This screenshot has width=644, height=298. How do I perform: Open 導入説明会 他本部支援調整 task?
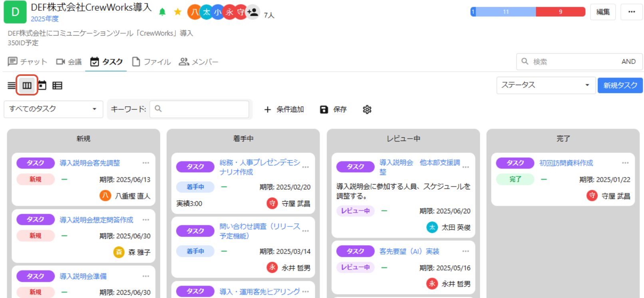(x=419, y=167)
